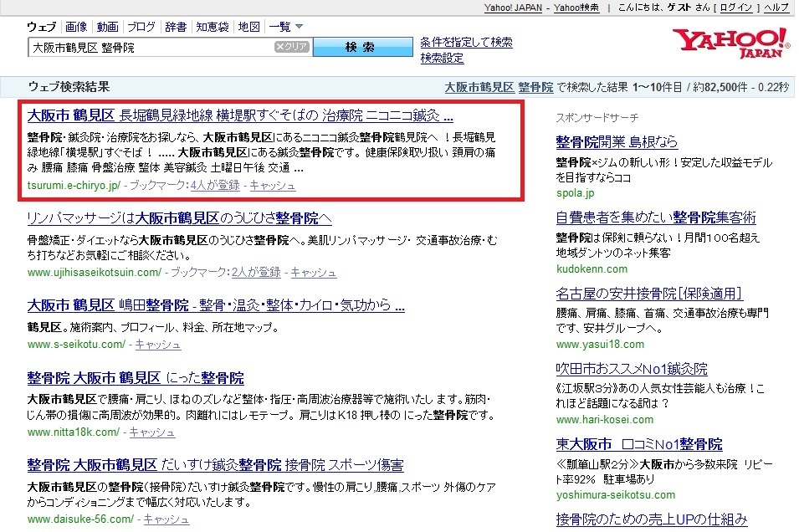Click the ウェブ検索結果 heading
799x532 pixels.
(x=69, y=87)
